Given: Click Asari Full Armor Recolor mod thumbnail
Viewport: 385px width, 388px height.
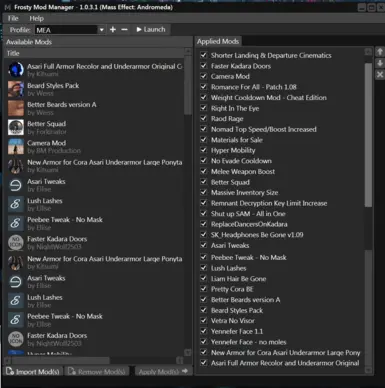Looking at the screenshot, I should coord(16,69).
